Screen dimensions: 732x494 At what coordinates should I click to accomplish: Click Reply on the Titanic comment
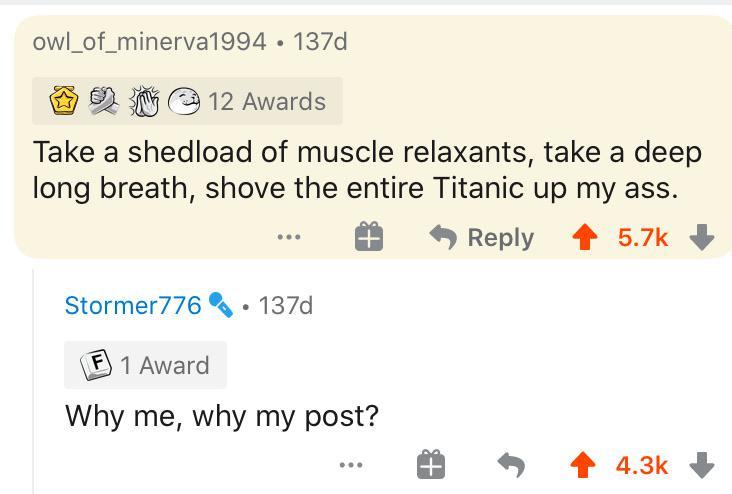coord(482,237)
